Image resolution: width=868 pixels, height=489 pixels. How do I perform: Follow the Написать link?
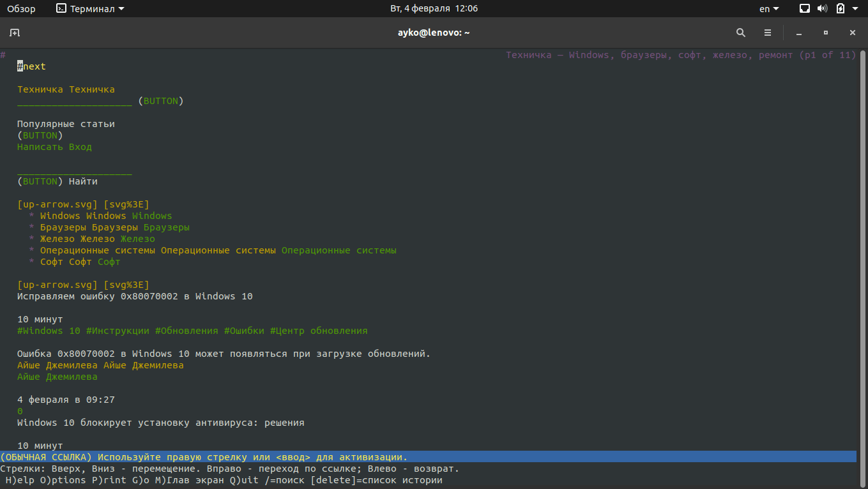(40, 147)
